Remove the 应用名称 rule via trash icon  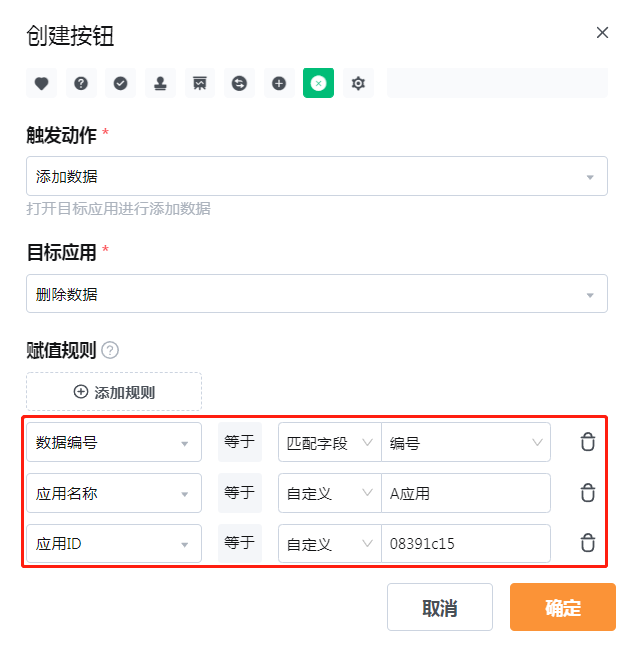click(587, 493)
